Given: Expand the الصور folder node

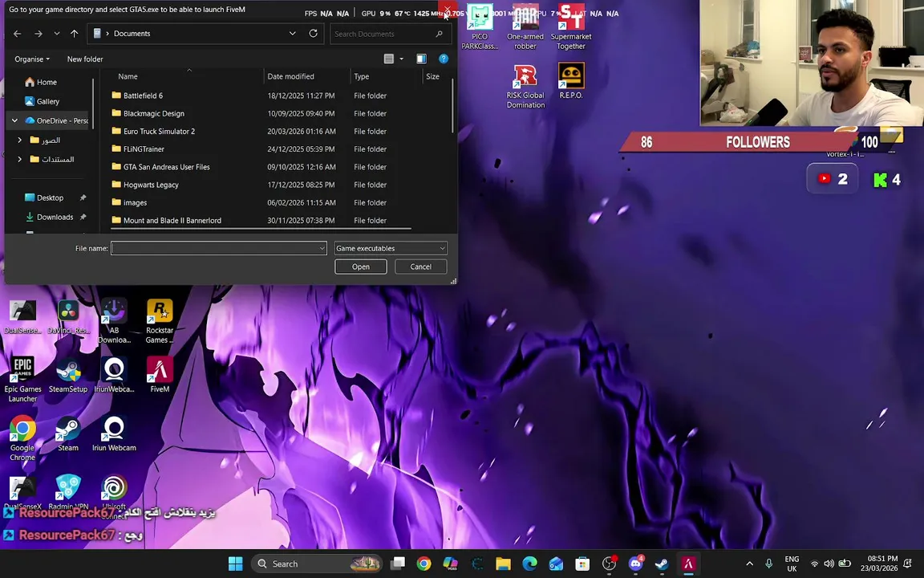Looking at the screenshot, I should click(19, 140).
